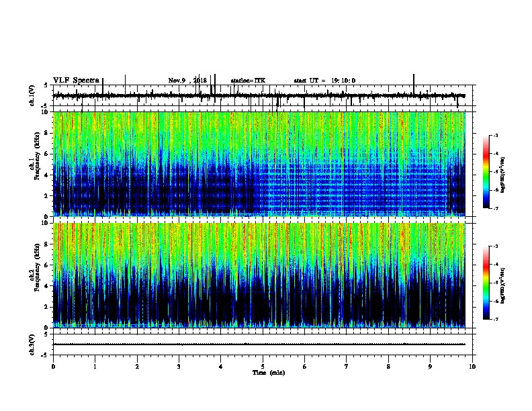This screenshot has height=411, width=532.
Task: Select the ch.2 "Frequency (kHz)" axis label
Action: click(37, 267)
